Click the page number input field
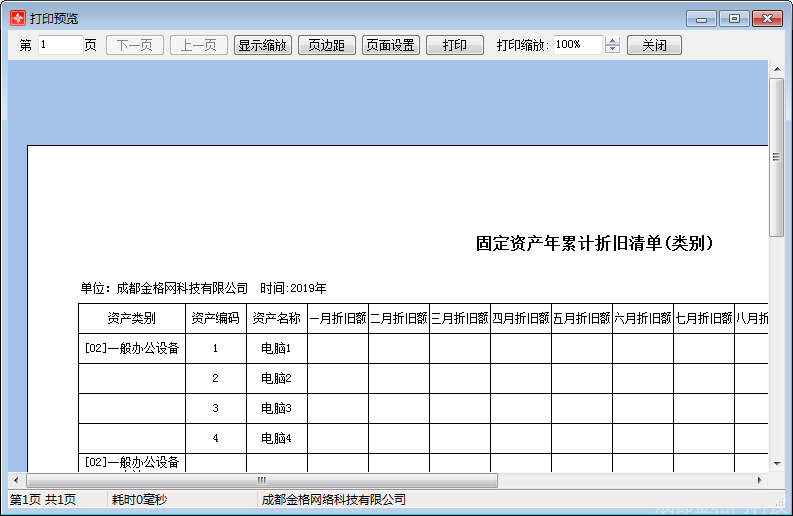The image size is (793, 516). (60, 45)
